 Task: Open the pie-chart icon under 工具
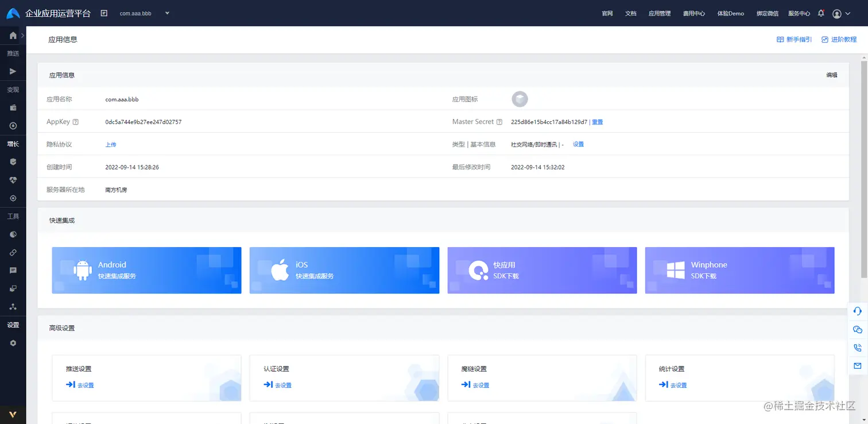click(13, 234)
